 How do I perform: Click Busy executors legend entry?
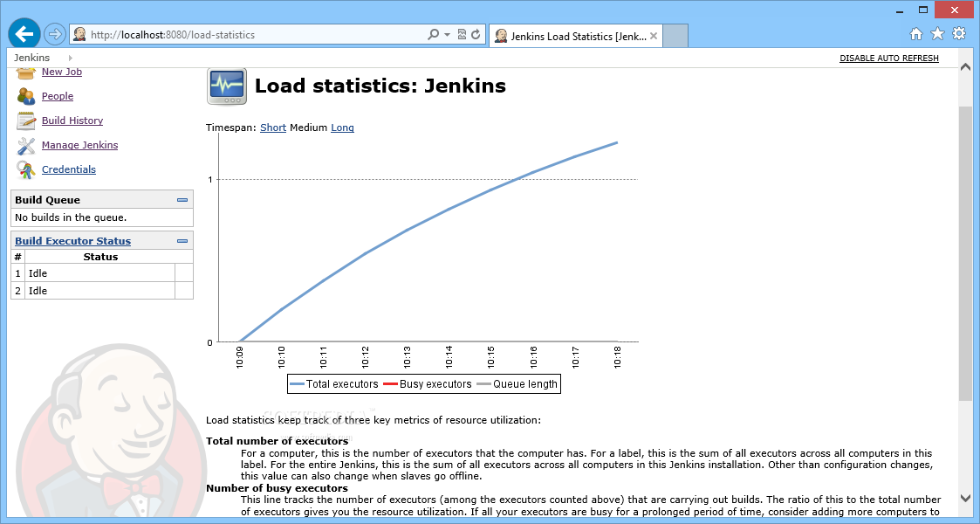pos(428,384)
